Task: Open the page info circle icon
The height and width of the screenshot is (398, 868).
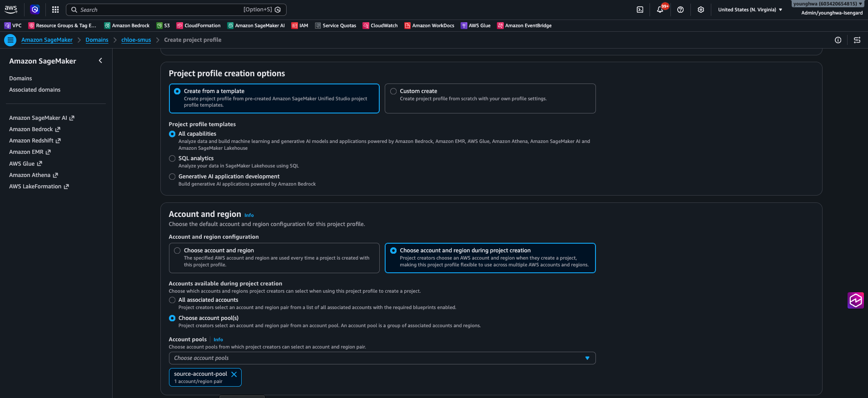Action: [x=838, y=40]
